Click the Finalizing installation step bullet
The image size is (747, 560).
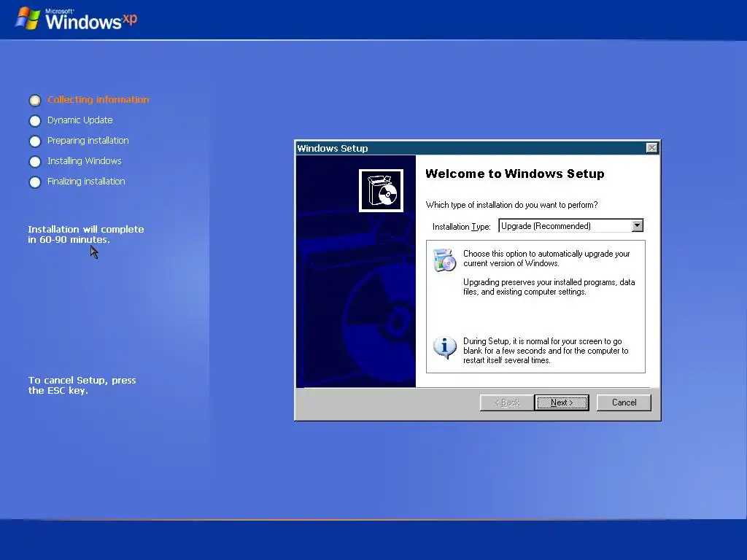35,182
